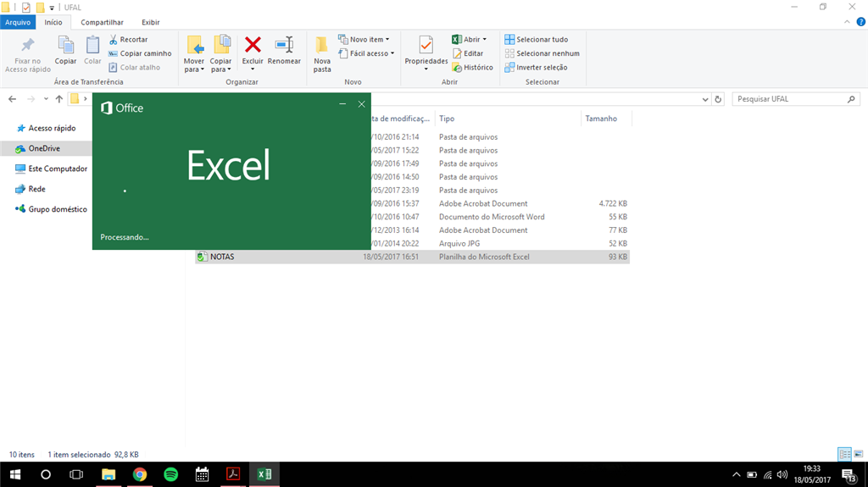Close the Excel splash screen
Image resolution: width=868 pixels, height=487 pixels.
coord(361,104)
